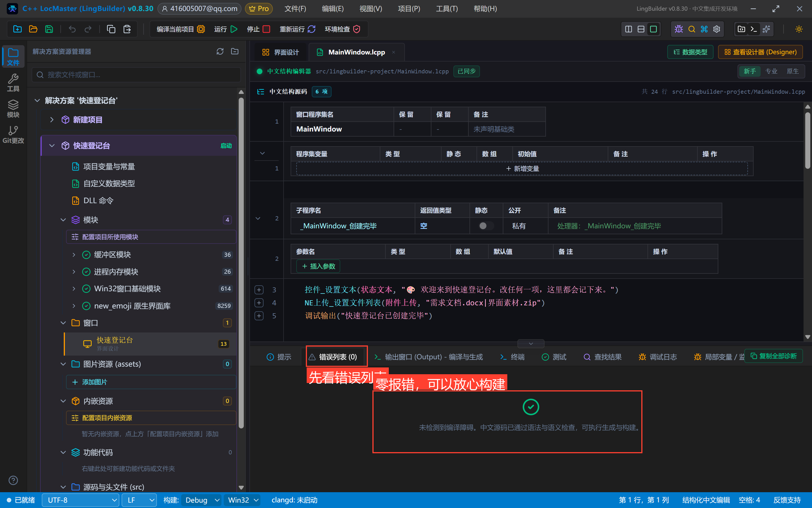This screenshot has height=508, width=812.
Task: Open the Modules sidebar panel
Action: click(13, 108)
